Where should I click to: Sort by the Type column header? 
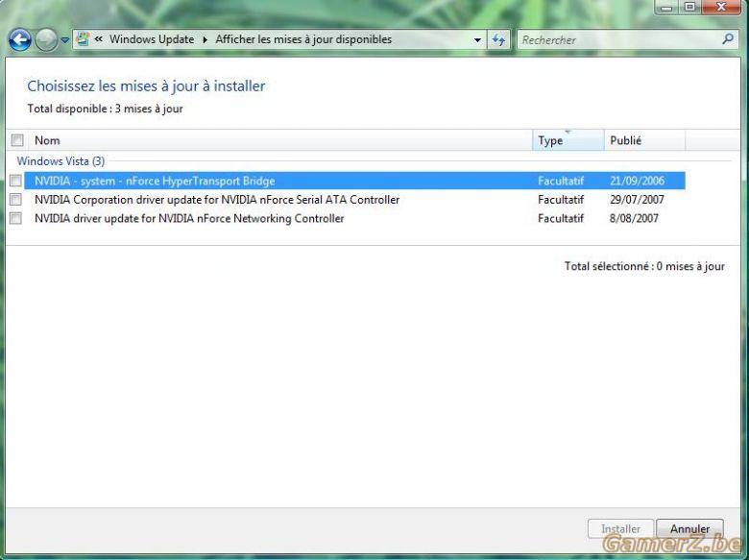coord(568,140)
